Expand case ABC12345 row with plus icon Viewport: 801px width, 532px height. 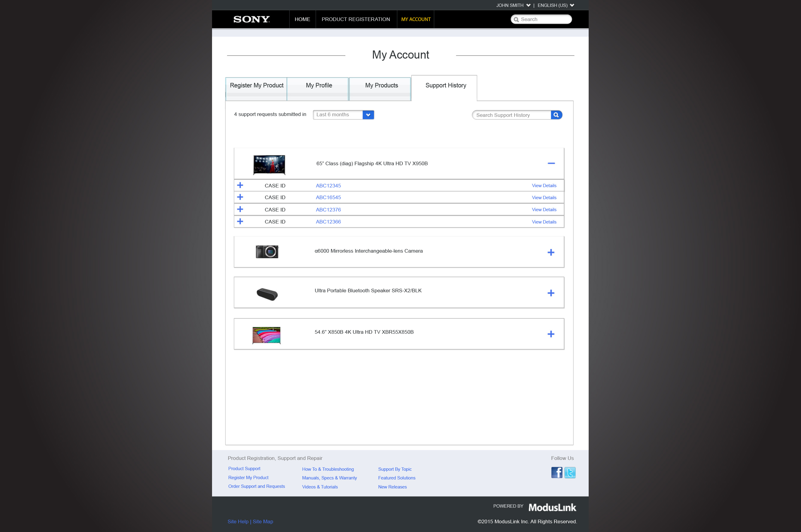click(240, 185)
